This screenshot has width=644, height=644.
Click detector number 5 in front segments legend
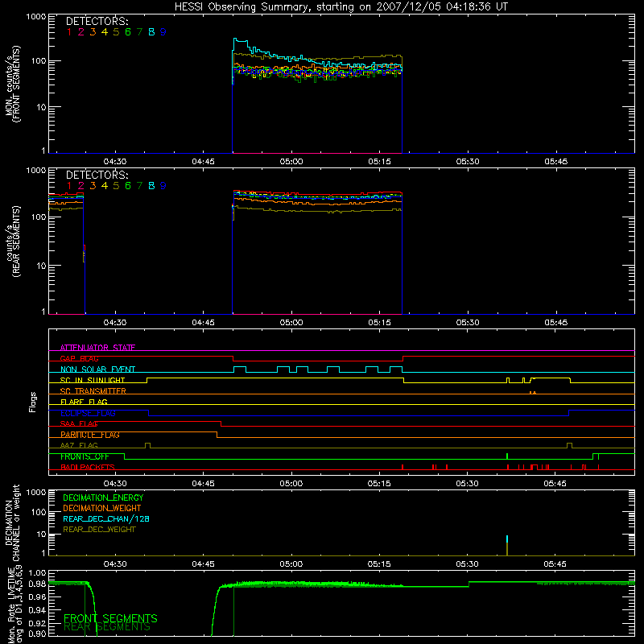point(116,32)
